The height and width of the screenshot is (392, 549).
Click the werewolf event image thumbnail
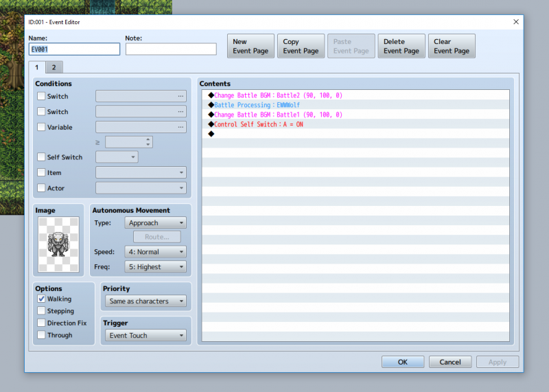[58, 244]
